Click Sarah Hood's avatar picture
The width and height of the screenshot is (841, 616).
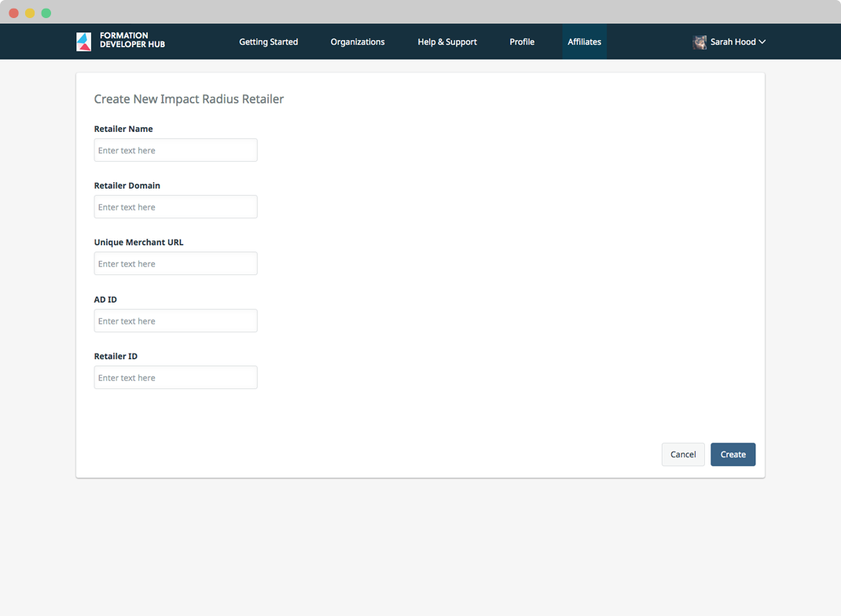click(x=700, y=42)
